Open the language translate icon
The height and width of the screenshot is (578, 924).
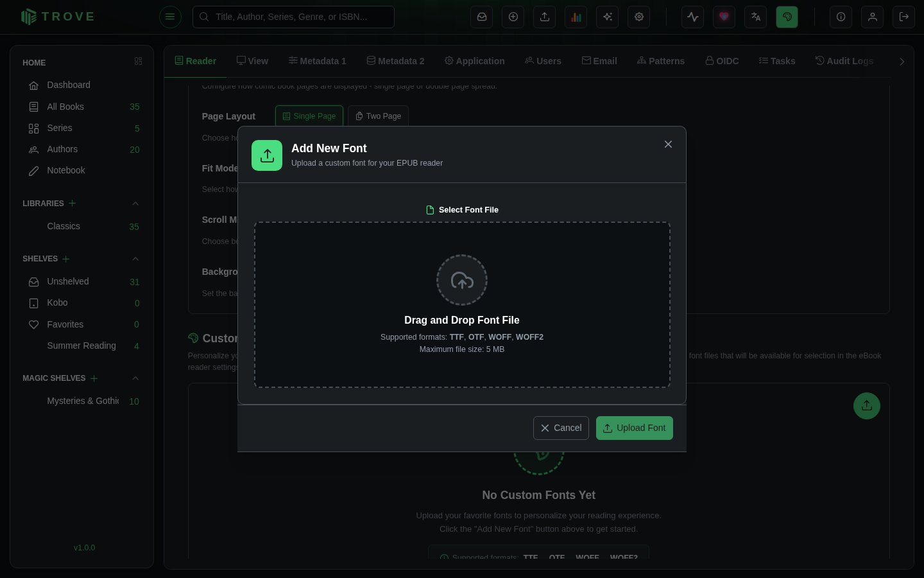tap(756, 17)
